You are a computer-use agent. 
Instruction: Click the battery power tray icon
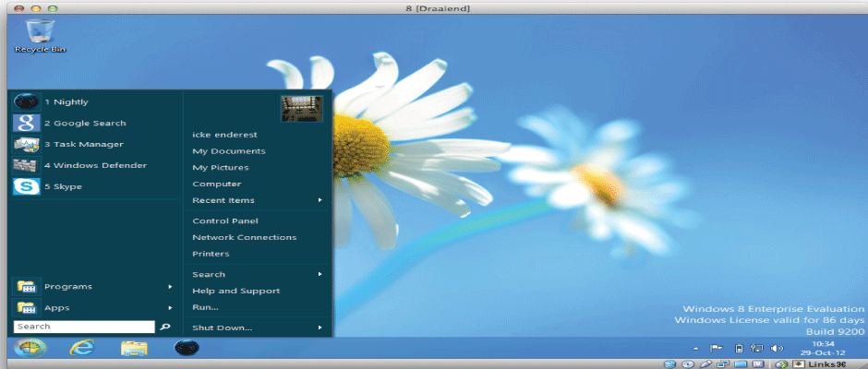pos(739,349)
